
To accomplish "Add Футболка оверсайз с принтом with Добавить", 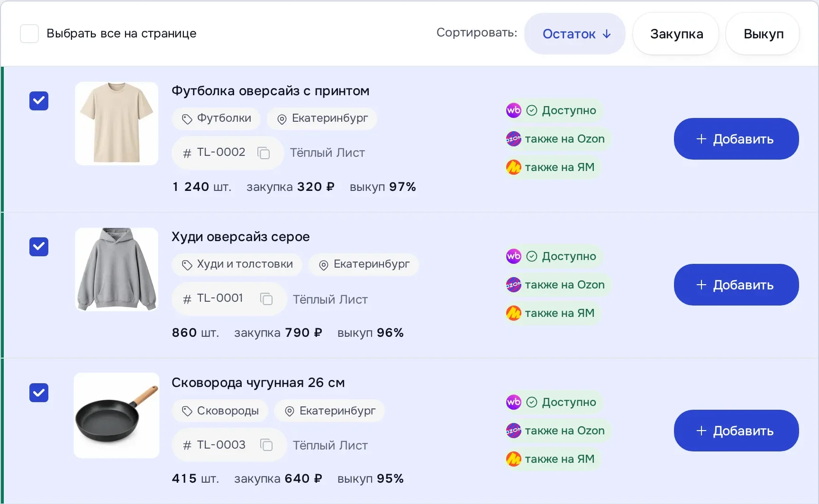I will (736, 139).
